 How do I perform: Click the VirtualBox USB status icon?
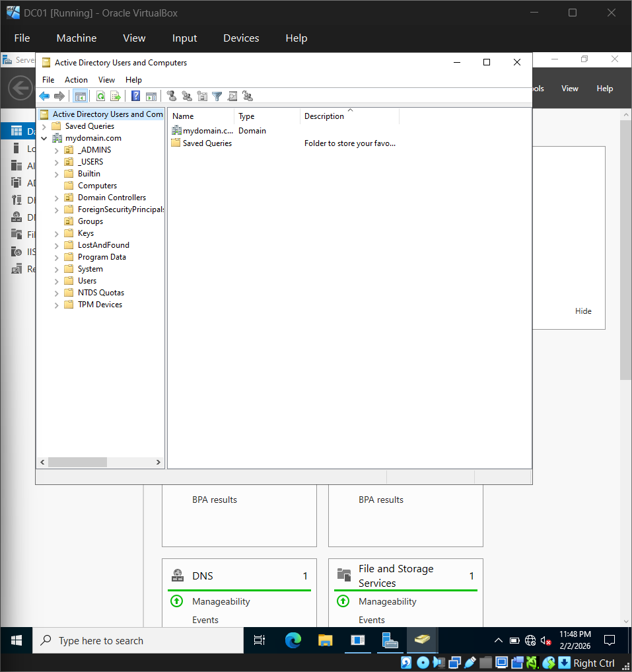(470, 663)
